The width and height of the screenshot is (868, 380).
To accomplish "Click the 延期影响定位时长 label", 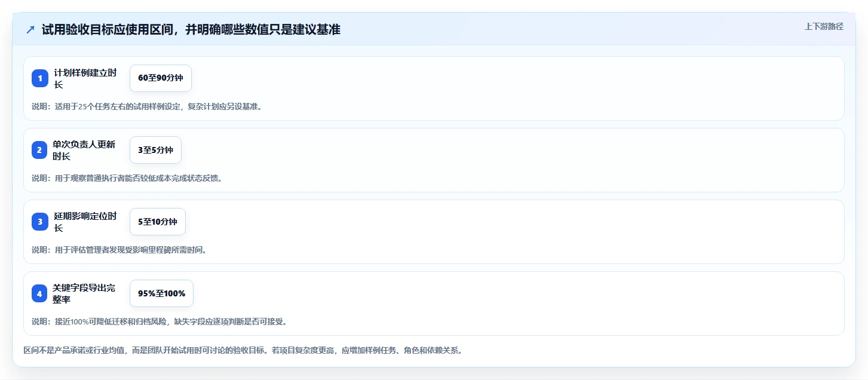I will (x=85, y=222).
